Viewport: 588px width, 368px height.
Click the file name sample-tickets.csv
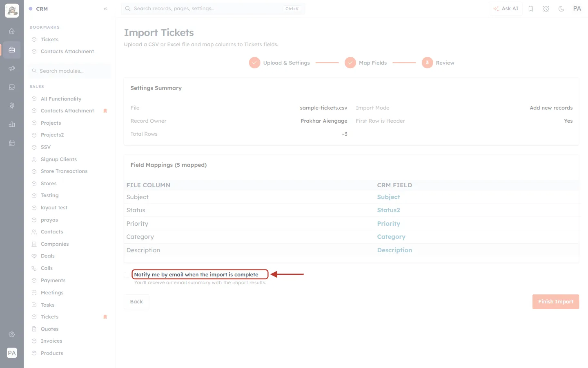pyautogui.click(x=323, y=108)
